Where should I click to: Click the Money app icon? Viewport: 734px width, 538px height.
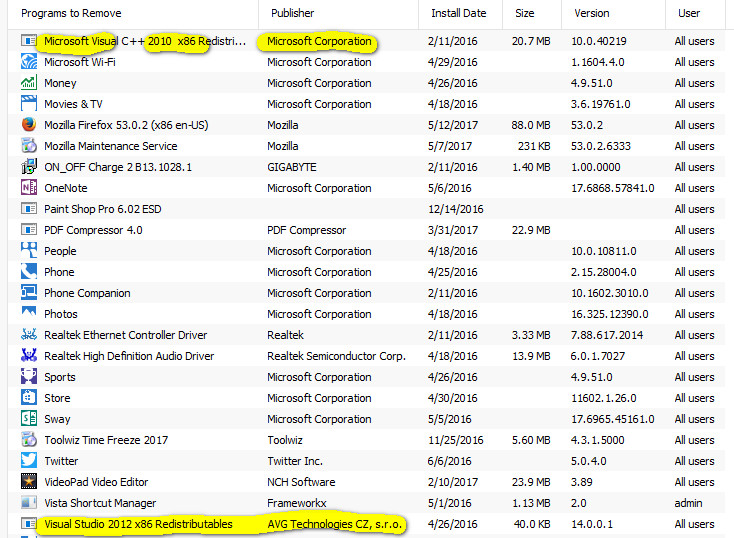coord(29,82)
